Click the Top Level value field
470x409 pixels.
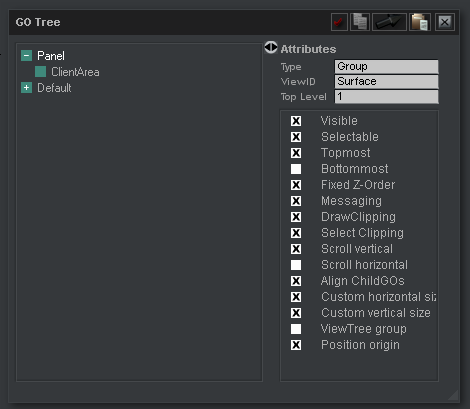pyautogui.click(x=386, y=97)
